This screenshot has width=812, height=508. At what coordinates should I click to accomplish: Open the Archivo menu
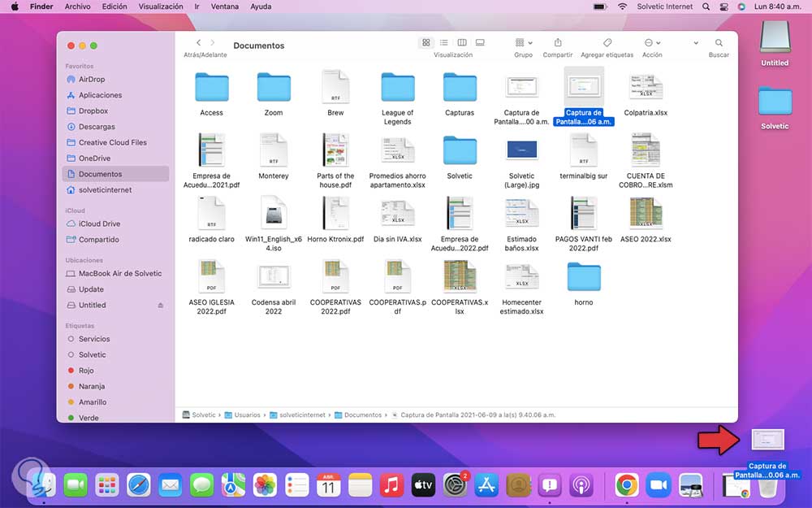78,7
